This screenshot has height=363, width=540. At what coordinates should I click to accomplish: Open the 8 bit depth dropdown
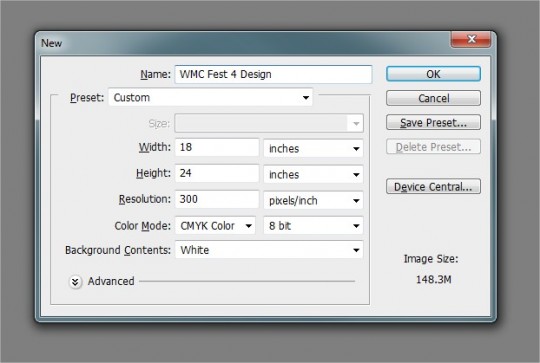point(313,226)
